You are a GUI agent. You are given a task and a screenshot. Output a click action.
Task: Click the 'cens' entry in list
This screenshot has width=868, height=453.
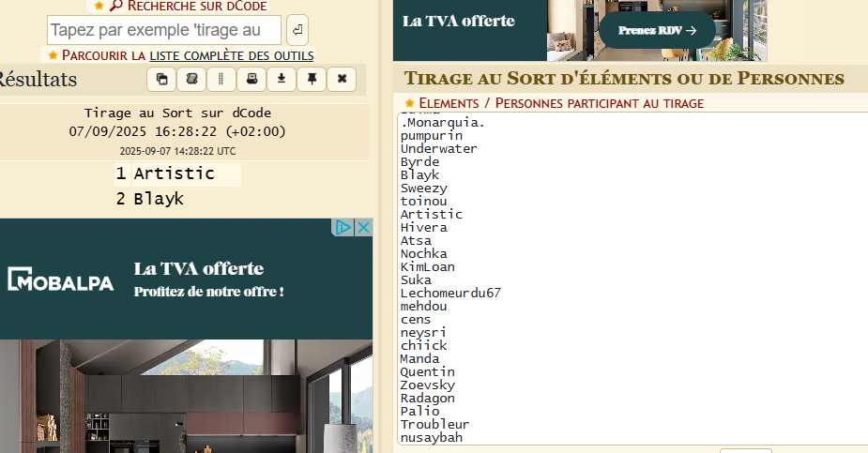tap(416, 320)
